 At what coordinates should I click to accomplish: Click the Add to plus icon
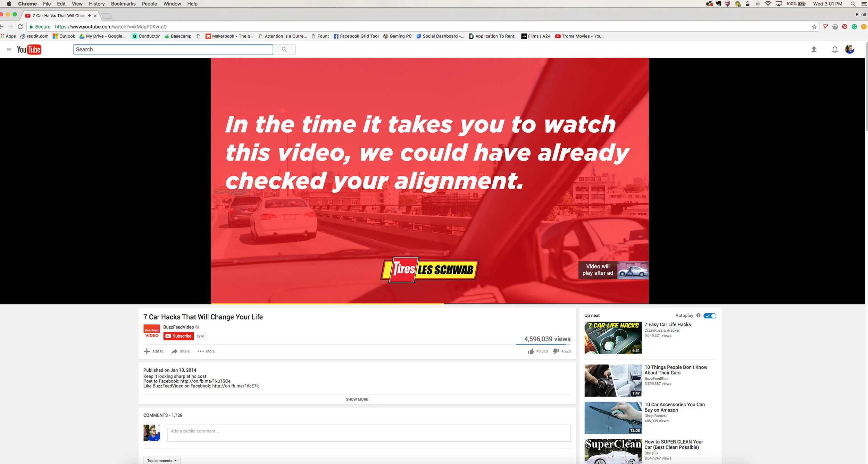click(147, 351)
